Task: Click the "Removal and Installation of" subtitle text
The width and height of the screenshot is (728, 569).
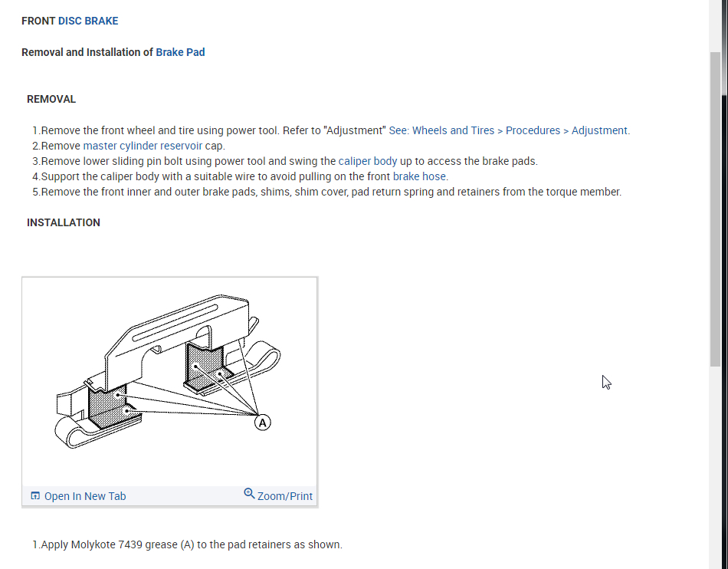Action: (x=87, y=52)
